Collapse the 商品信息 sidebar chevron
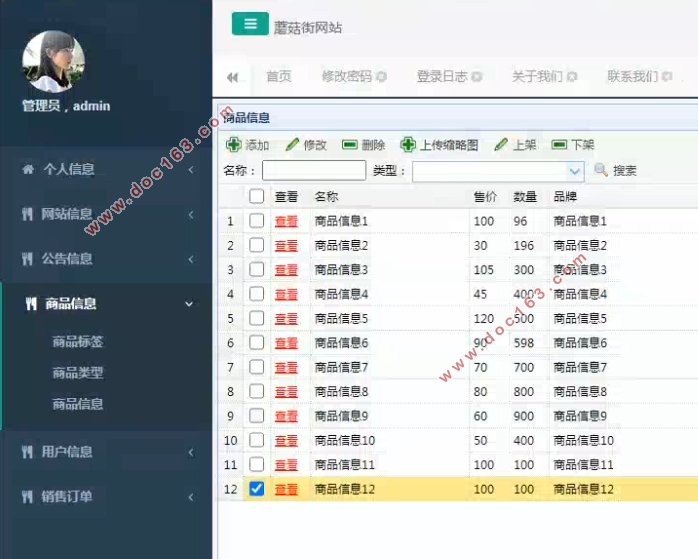The image size is (698, 559). [189, 304]
